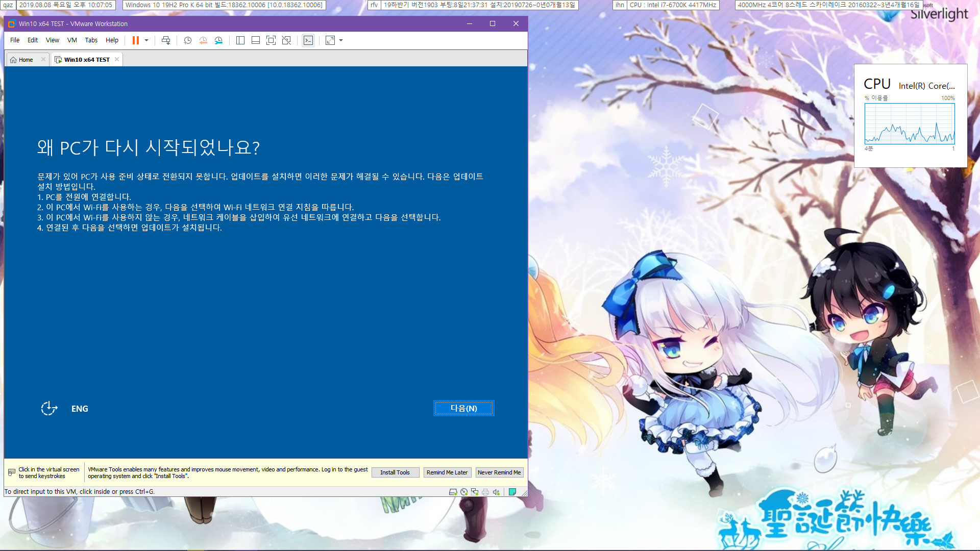Click the date and time text in the top bar

pyautogui.click(x=66, y=5)
